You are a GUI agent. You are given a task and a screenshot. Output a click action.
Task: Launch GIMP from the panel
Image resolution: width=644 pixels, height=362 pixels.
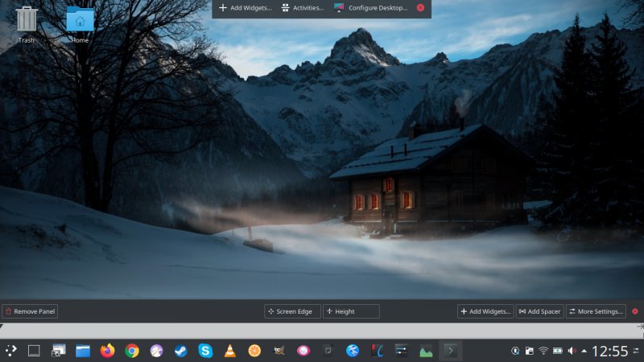pyautogui.click(x=279, y=351)
